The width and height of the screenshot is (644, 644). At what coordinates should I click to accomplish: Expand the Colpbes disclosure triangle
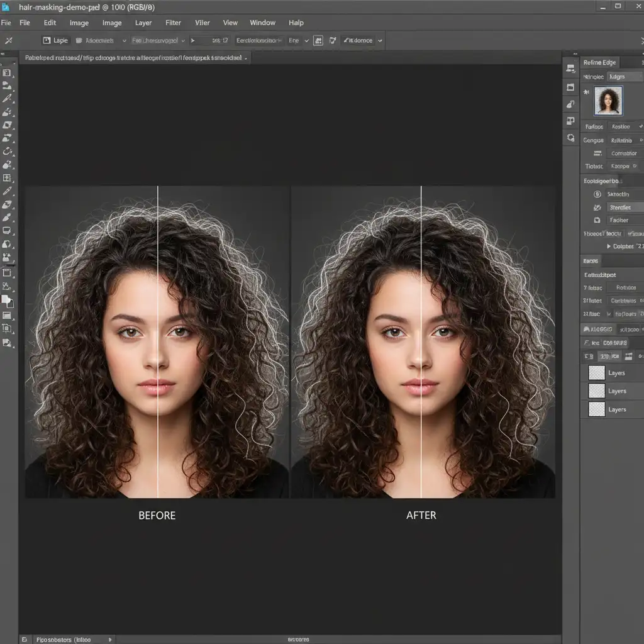tap(608, 247)
